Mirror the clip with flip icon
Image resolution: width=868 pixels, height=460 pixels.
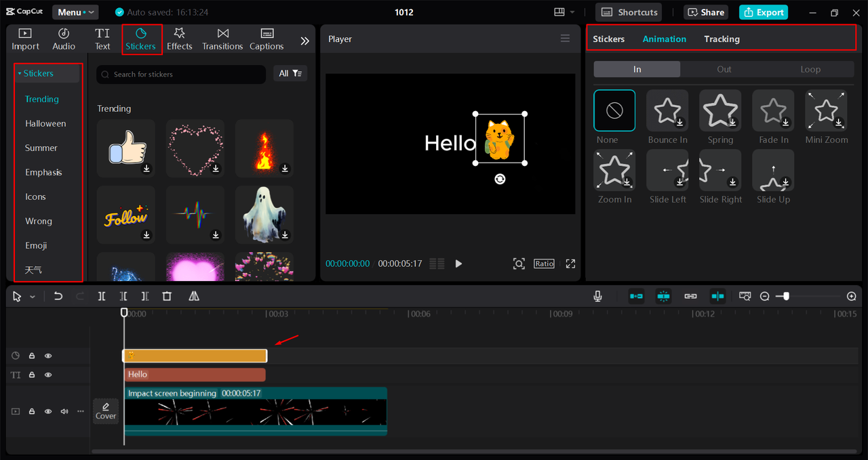pos(194,296)
